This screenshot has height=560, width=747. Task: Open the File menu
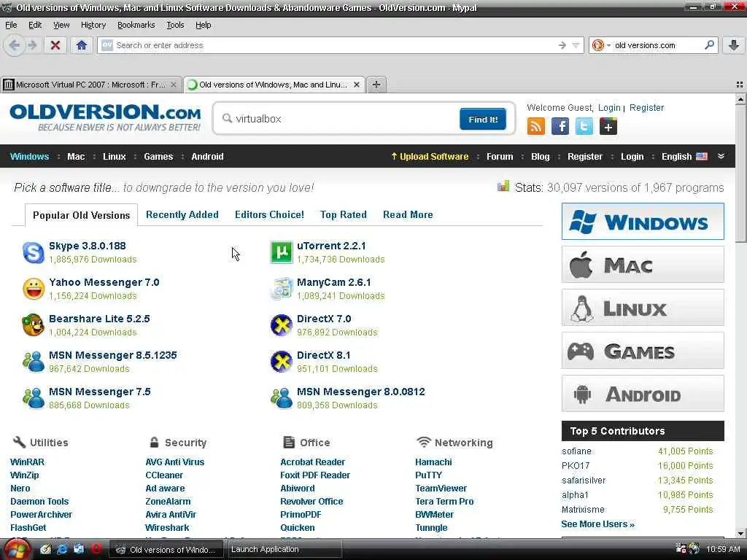click(x=11, y=25)
